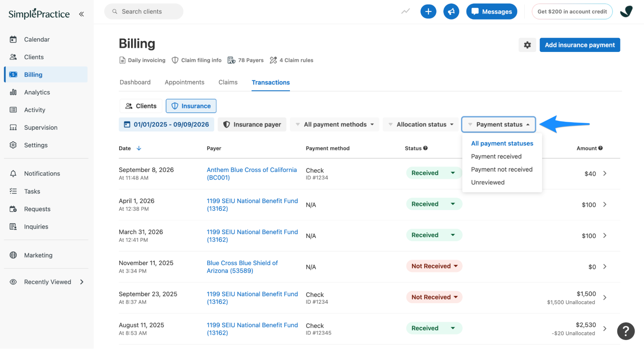
Task: Change Not Received status for September 23, 2025
Action: (x=434, y=297)
